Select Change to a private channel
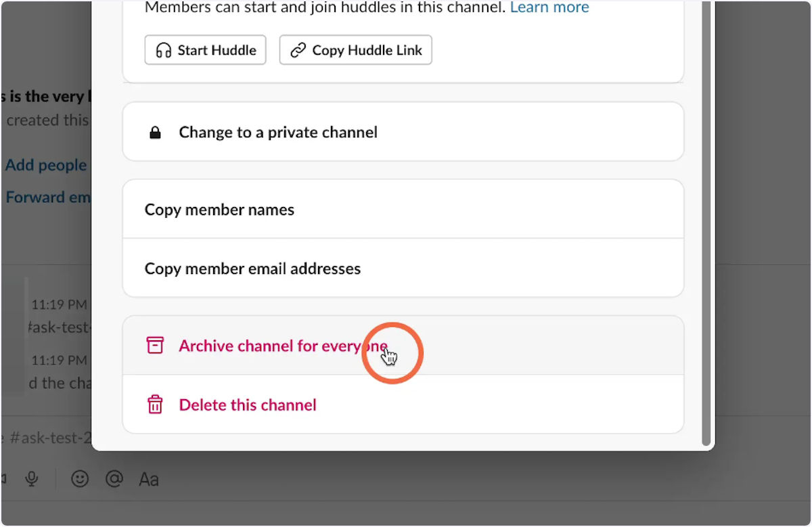 [x=403, y=132]
